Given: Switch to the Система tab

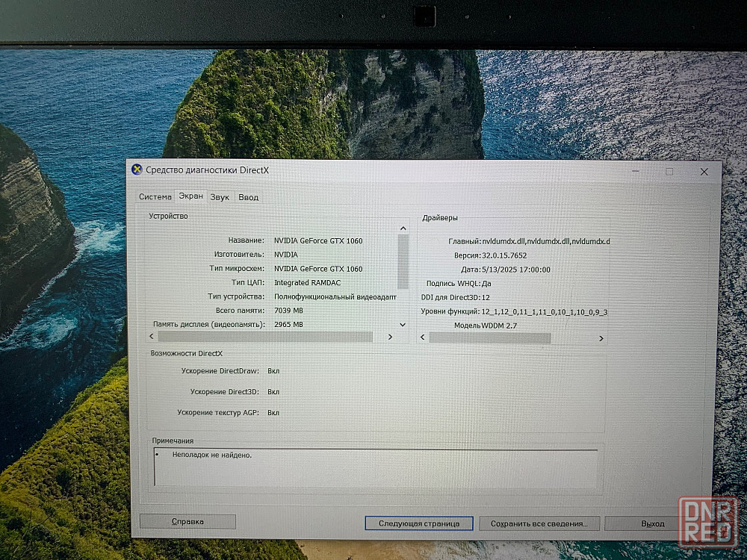Looking at the screenshot, I should coord(155,196).
